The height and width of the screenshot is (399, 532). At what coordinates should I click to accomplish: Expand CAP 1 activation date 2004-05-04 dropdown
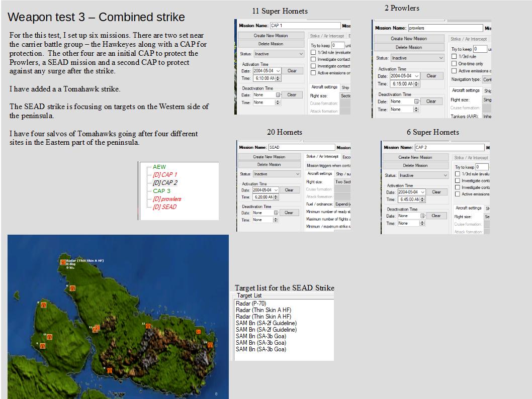pos(278,71)
